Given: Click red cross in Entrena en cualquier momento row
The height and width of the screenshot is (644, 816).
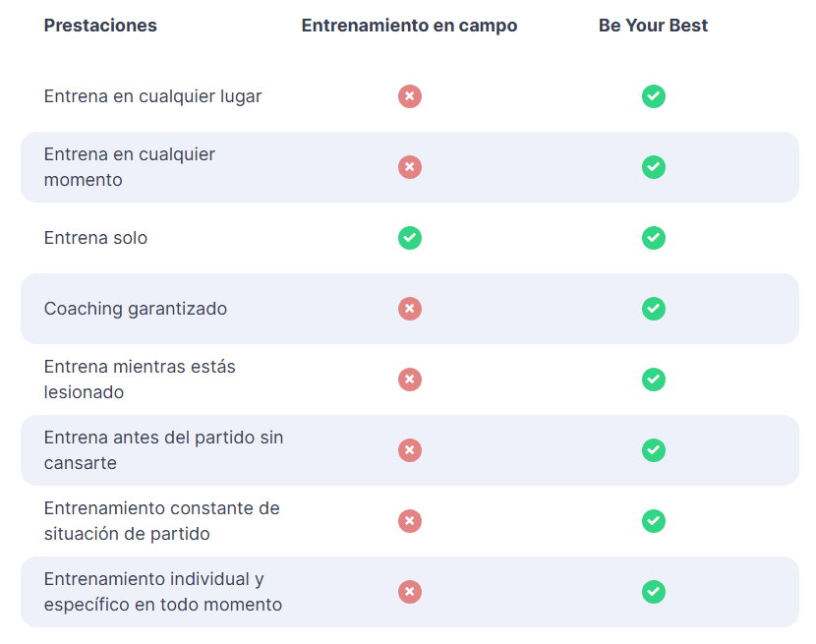Looking at the screenshot, I should [x=410, y=167].
